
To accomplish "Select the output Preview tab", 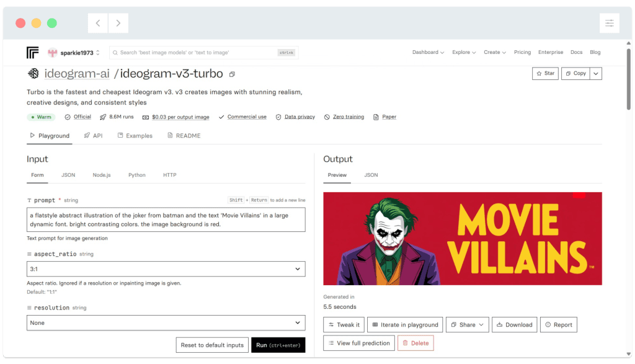I will click(x=337, y=175).
